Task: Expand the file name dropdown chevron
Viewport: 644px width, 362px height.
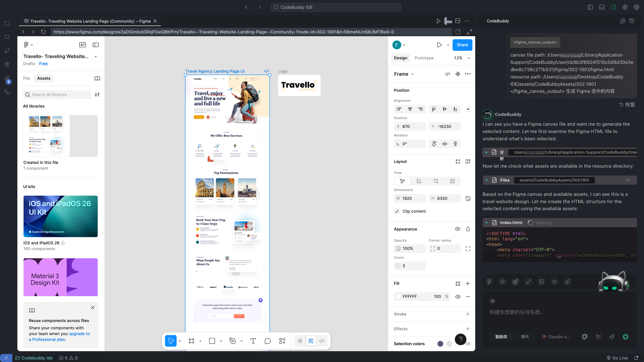Action: coord(96,57)
